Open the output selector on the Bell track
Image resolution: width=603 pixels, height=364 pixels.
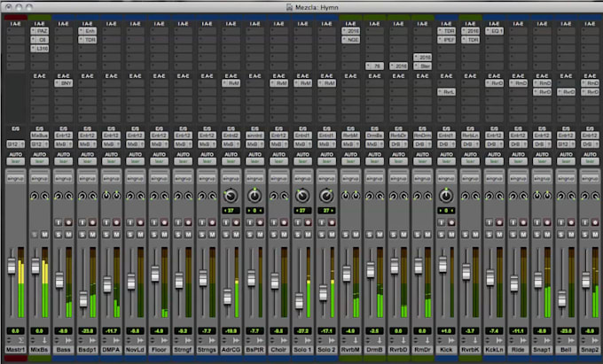point(566,144)
